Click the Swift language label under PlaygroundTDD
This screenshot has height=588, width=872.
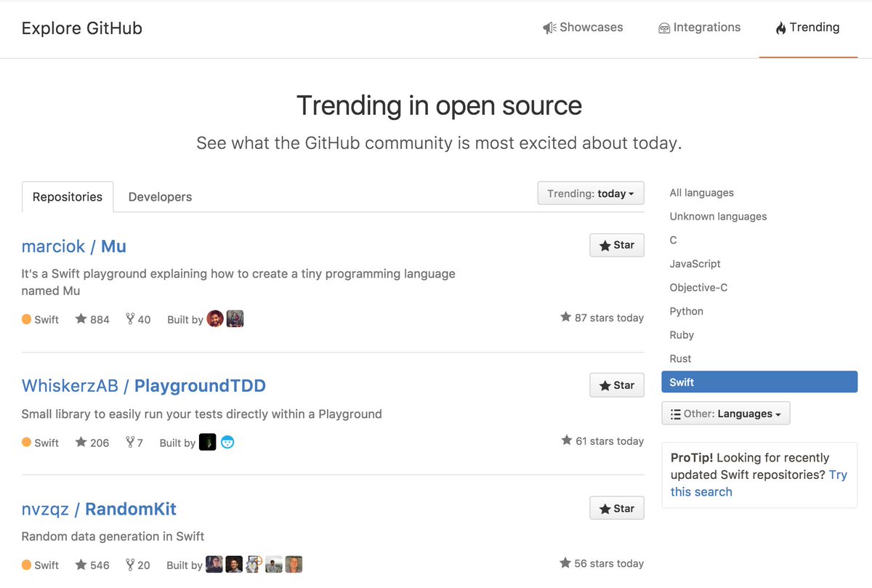41,443
